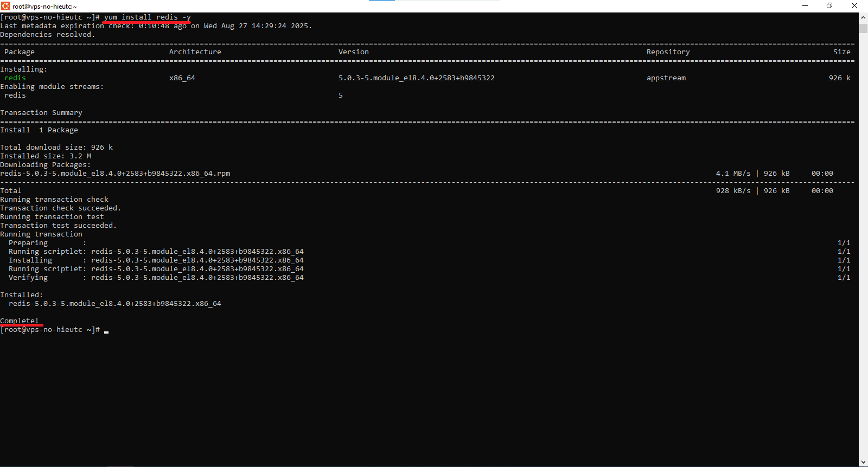The height and width of the screenshot is (467, 868).
Task: Click the window title text root@vps-no-hieutc:~
Action: click(44, 7)
